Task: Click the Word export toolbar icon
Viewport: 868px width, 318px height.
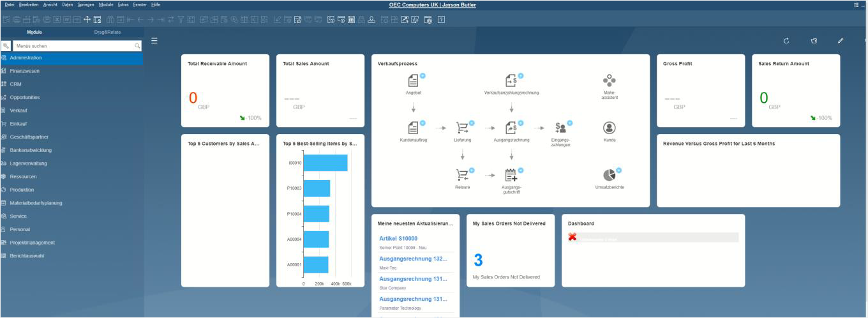Action: tap(66, 20)
